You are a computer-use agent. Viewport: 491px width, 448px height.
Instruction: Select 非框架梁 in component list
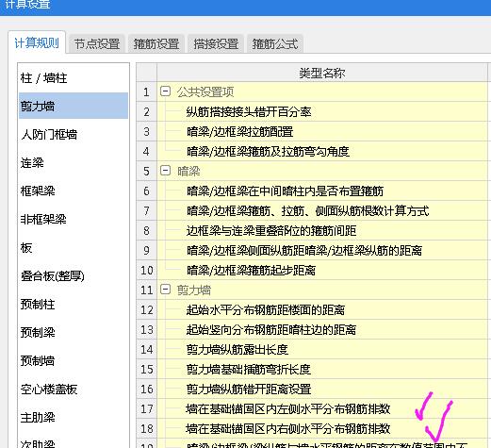[x=74, y=219]
